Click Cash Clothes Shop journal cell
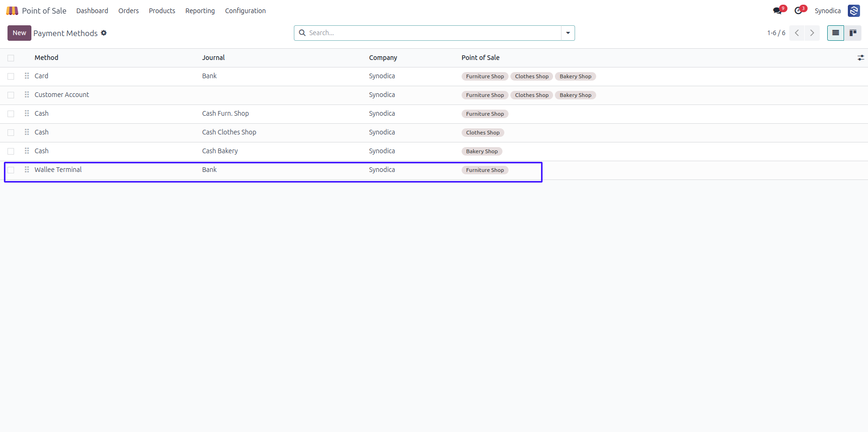Image resolution: width=868 pixels, height=432 pixels. pos(229,132)
